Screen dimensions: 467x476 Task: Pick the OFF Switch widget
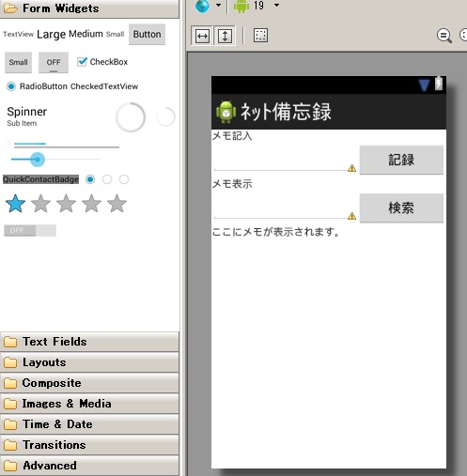pos(30,231)
